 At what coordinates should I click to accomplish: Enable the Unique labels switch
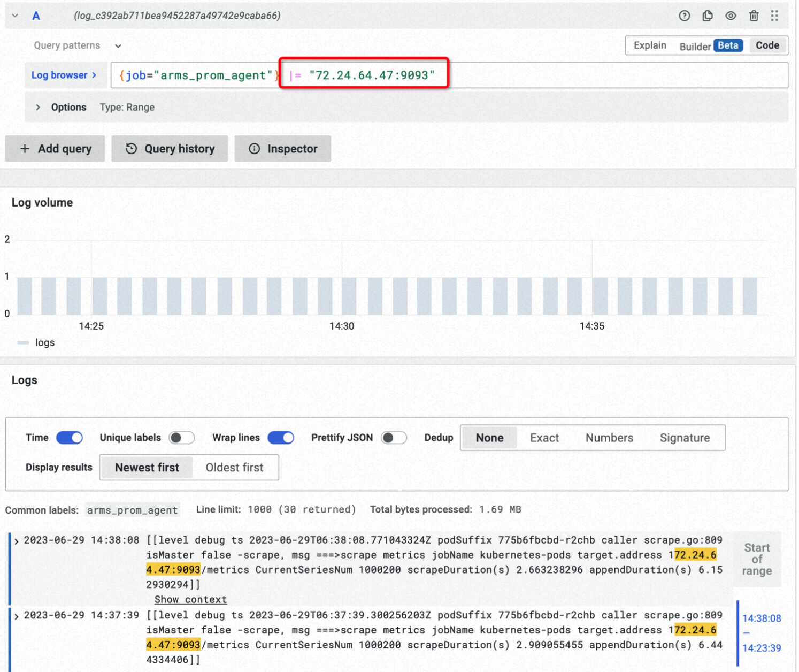pyautogui.click(x=182, y=438)
